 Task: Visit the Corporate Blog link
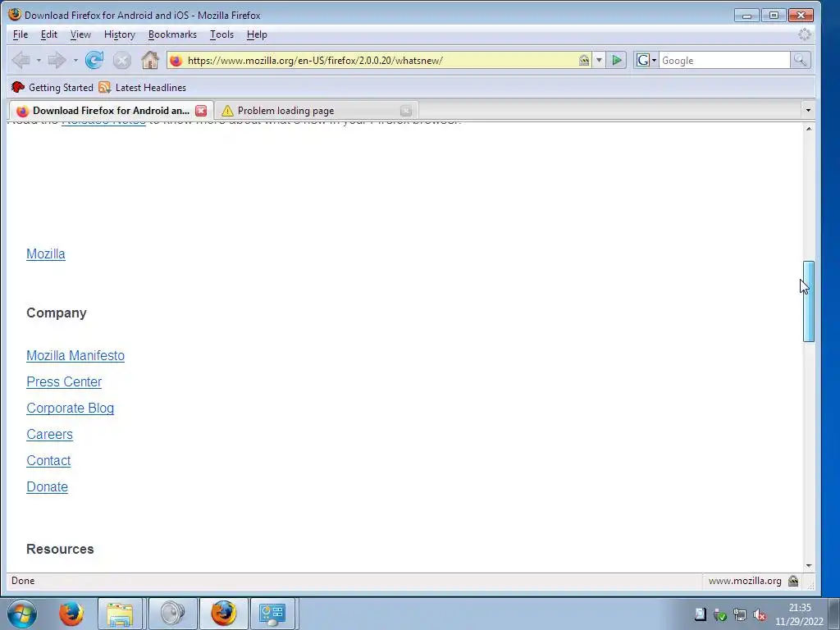coord(71,409)
